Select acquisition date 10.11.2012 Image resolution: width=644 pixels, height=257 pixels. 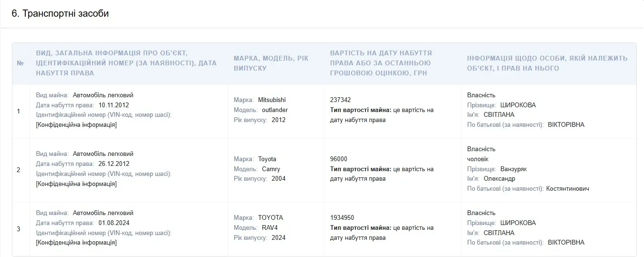pos(114,105)
